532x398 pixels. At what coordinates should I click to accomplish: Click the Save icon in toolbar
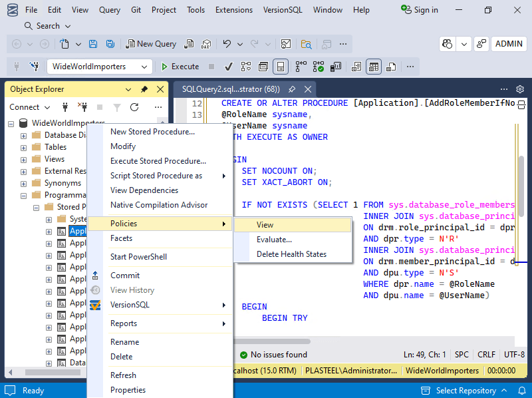pyautogui.click(x=93, y=44)
